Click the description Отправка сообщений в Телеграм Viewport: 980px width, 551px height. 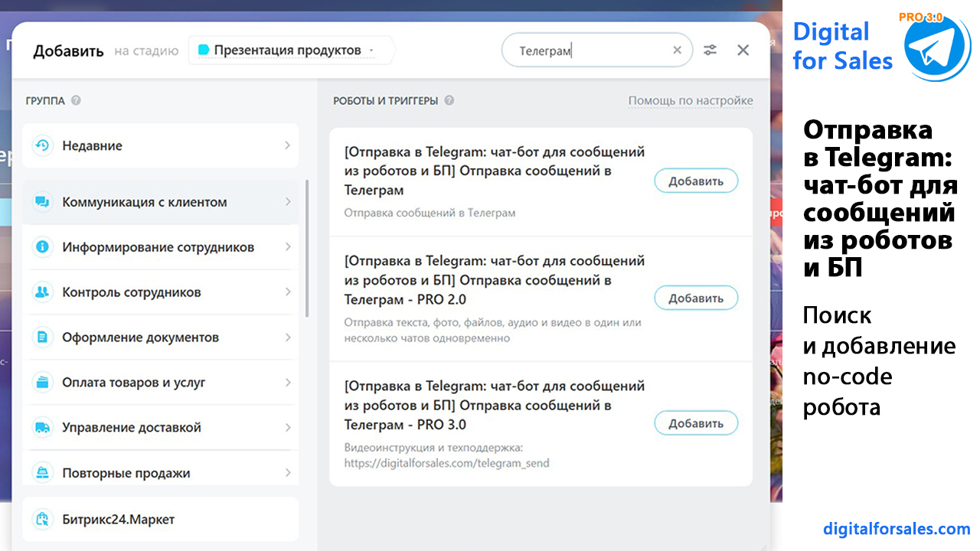click(430, 213)
